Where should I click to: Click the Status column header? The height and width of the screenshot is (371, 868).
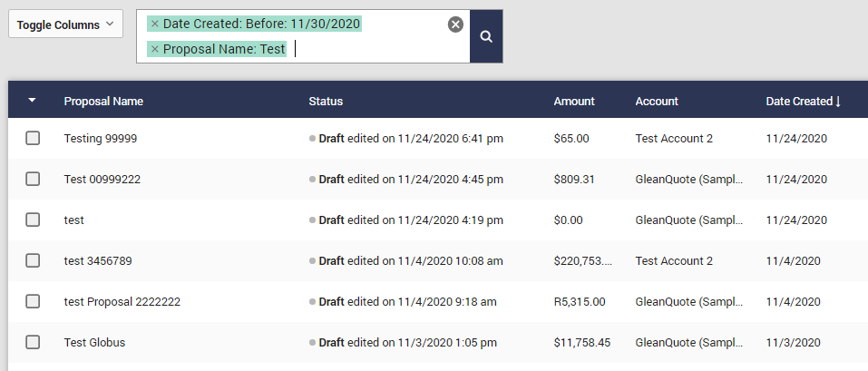(x=326, y=102)
